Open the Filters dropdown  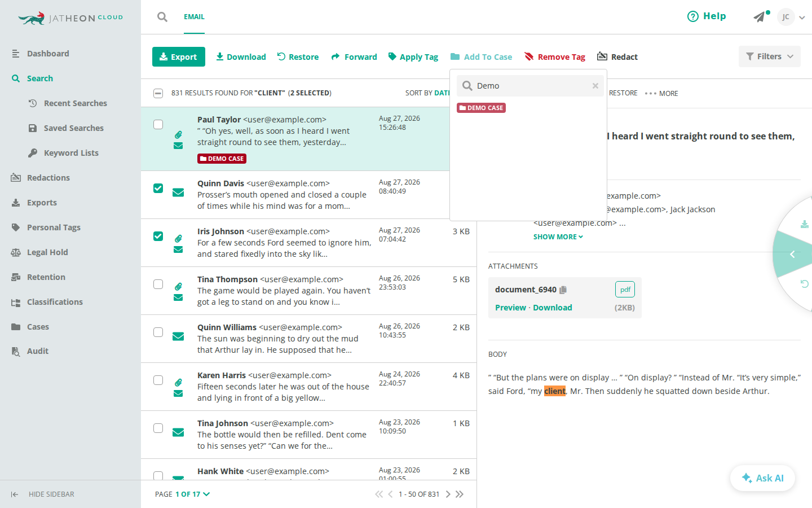click(770, 56)
